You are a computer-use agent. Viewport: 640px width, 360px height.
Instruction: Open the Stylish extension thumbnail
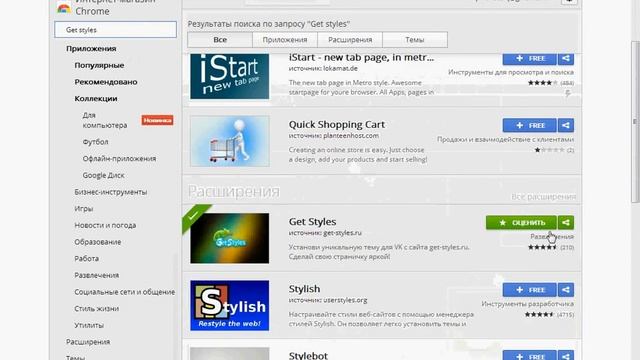pos(229,305)
